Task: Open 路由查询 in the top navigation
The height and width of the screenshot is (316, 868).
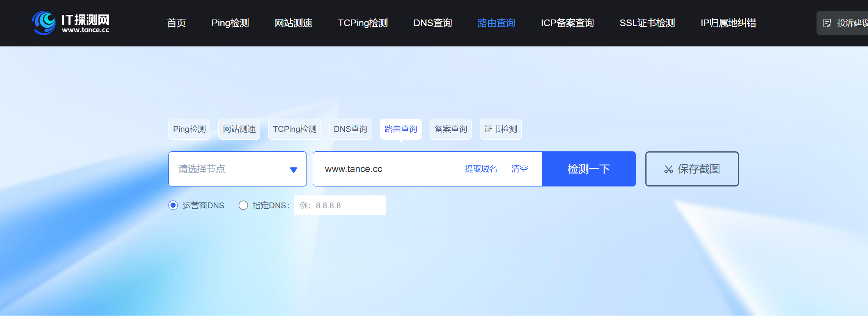Action: (496, 23)
